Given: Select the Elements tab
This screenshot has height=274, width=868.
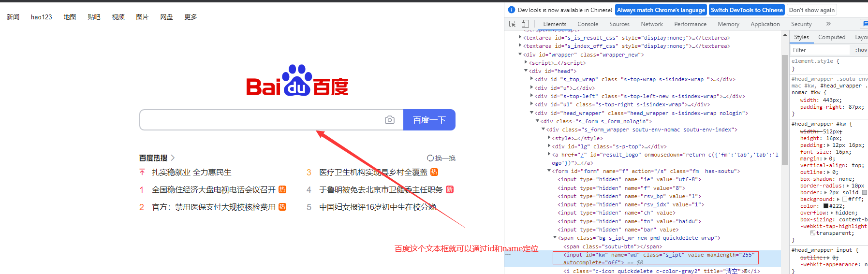Looking at the screenshot, I should tap(555, 24).
